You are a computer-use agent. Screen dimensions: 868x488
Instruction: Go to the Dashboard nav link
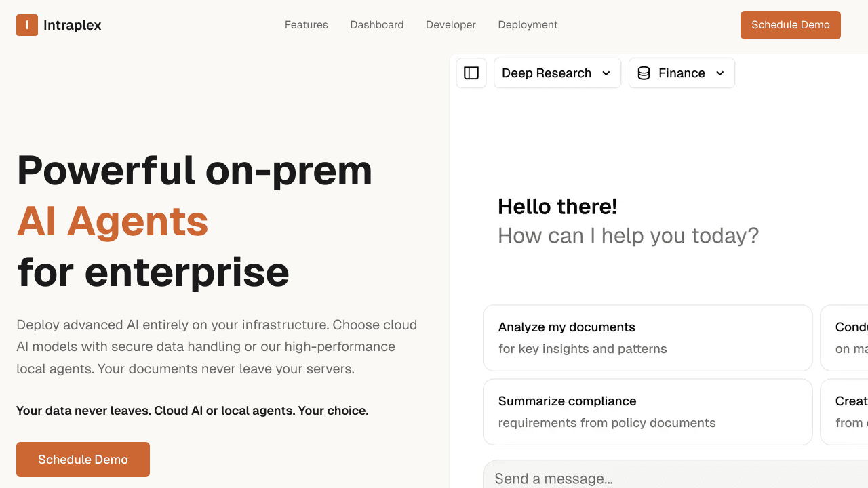(377, 25)
